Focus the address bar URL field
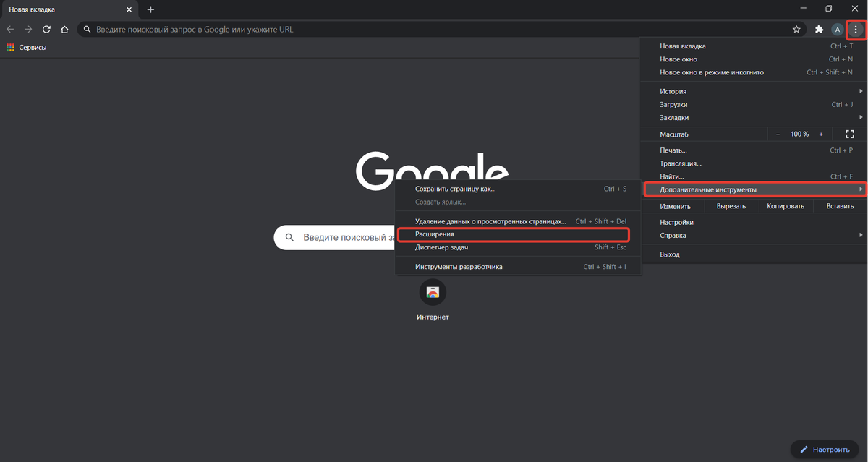This screenshot has height=462, width=868. 434,30
